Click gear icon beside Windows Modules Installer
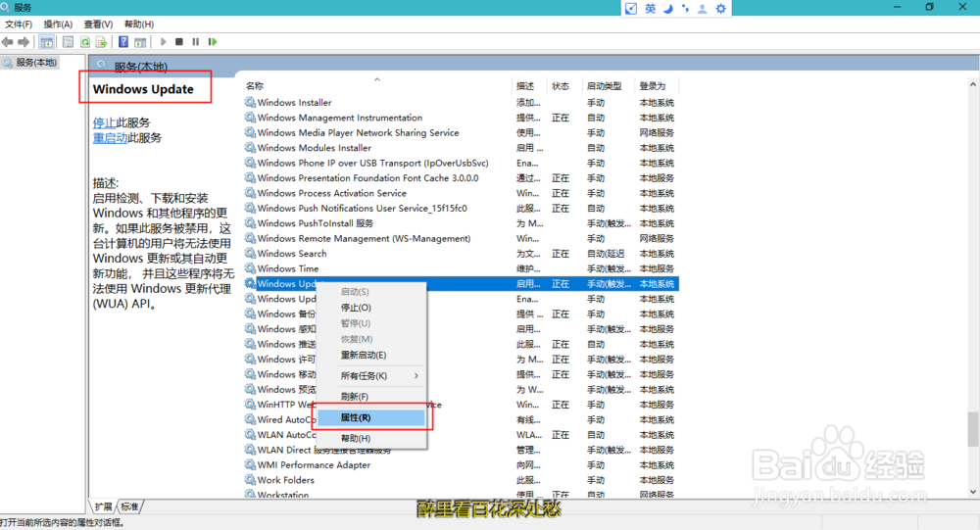Viewport: 980px width, 530px height. (x=250, y=148)
